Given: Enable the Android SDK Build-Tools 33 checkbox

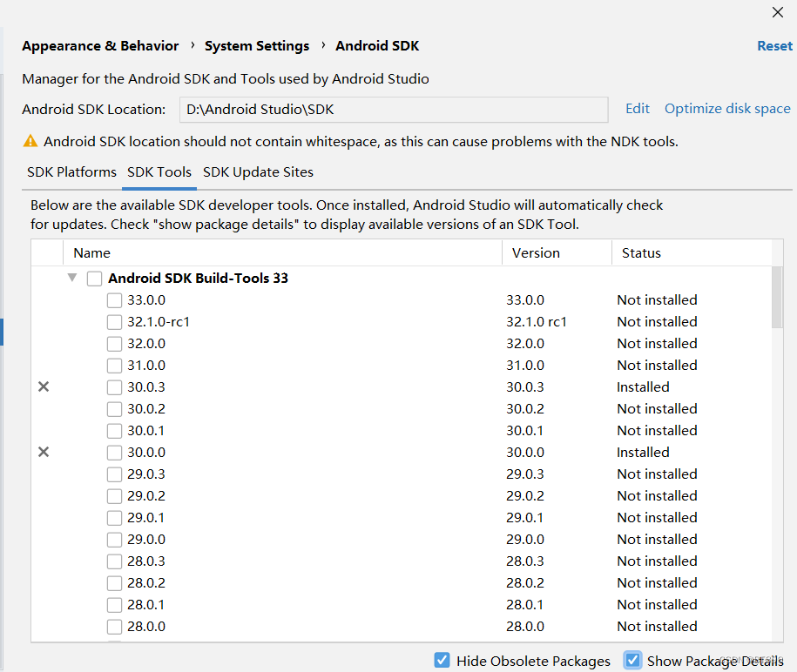Looking at the screenshot, I should 94,278.
